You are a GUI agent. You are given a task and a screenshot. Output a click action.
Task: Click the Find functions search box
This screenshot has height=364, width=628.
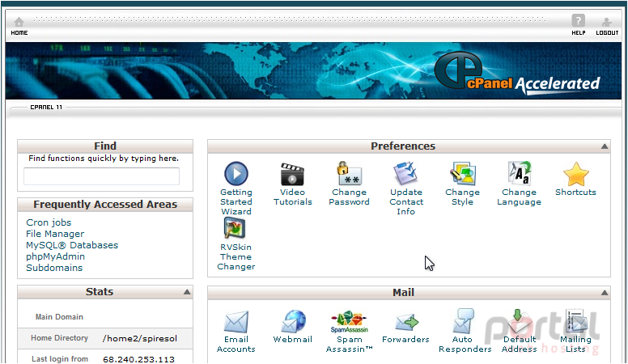101,176
